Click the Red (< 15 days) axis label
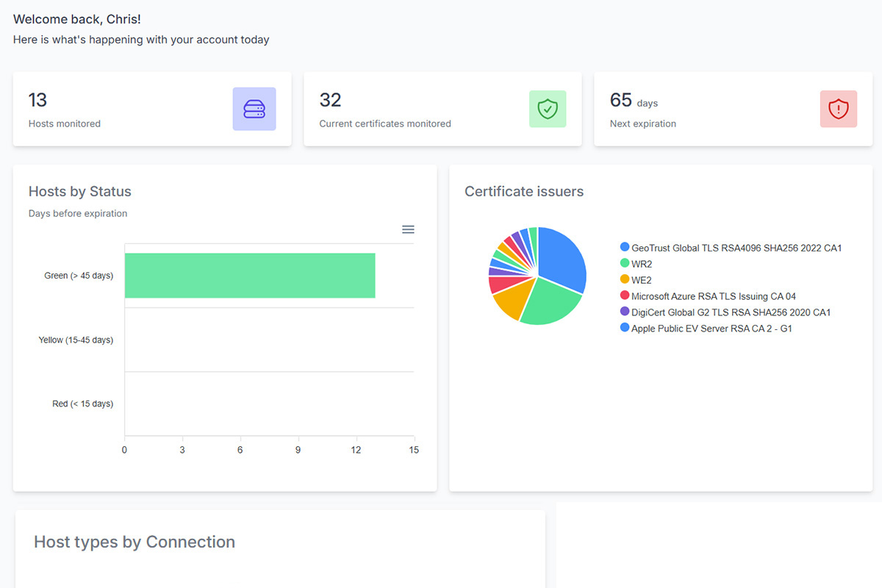Screen dimensions: 882x588 click(82, 404)
